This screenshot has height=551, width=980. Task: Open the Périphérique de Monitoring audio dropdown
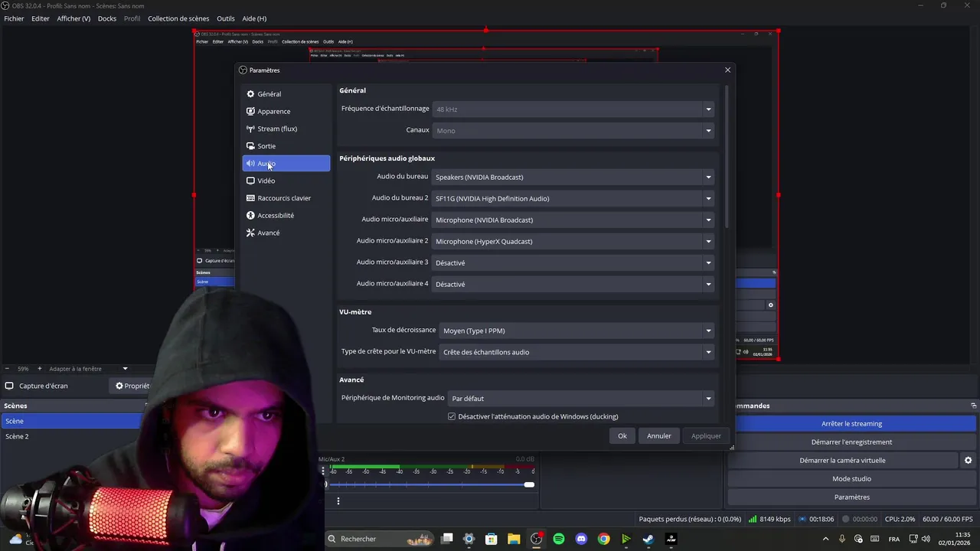tap(581, 398)
